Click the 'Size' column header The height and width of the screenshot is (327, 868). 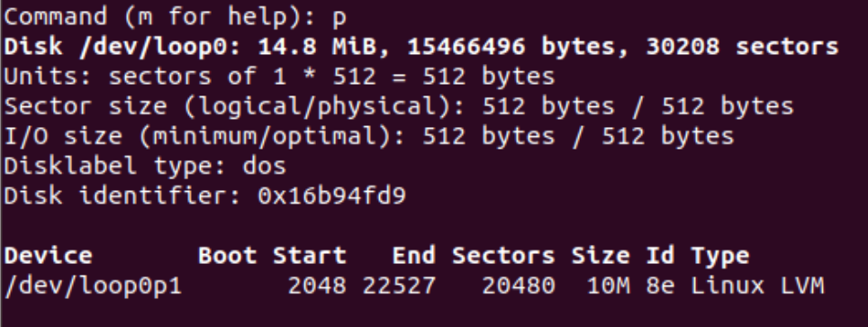click(601, 256)
